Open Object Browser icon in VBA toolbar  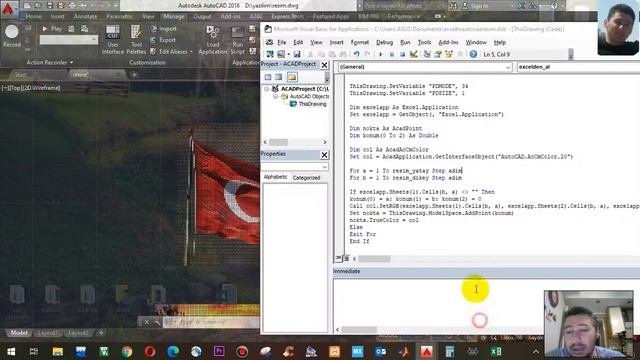[449, 54]
